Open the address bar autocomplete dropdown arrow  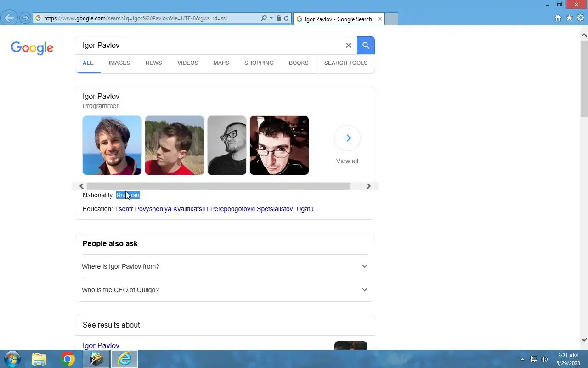click(x=271, y=18)
